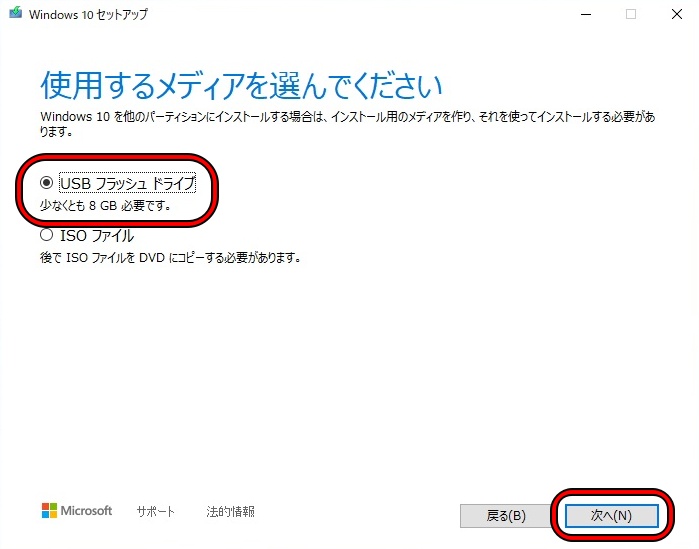699x549 pixels.
Task: Click the Windows 10 setup title bar icon
Action: point(16,12)
